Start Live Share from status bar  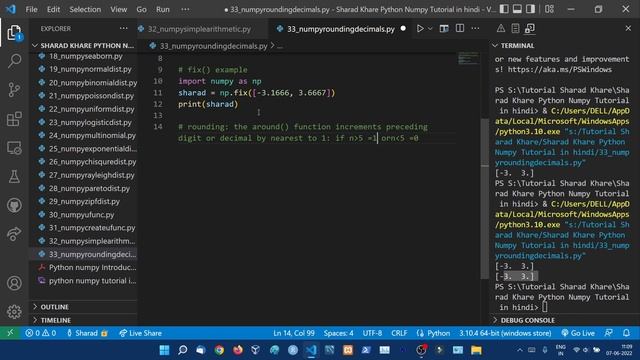(140, 333)
